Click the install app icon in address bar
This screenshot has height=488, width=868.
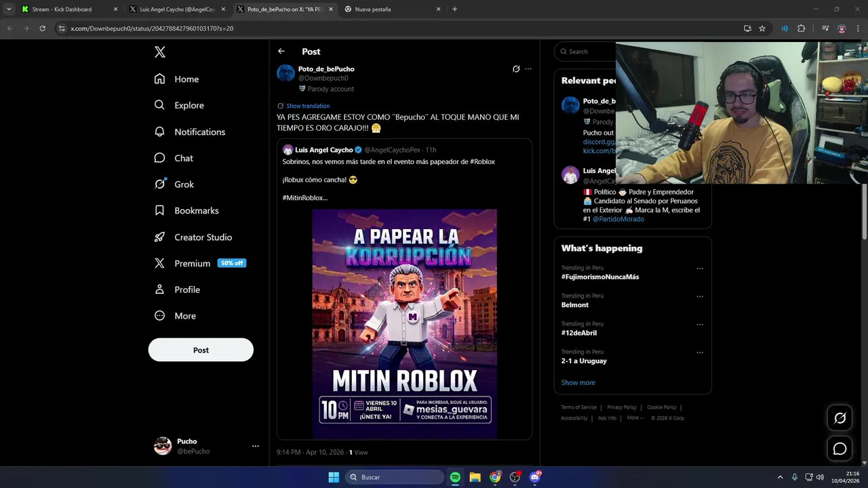pos(747,28)
